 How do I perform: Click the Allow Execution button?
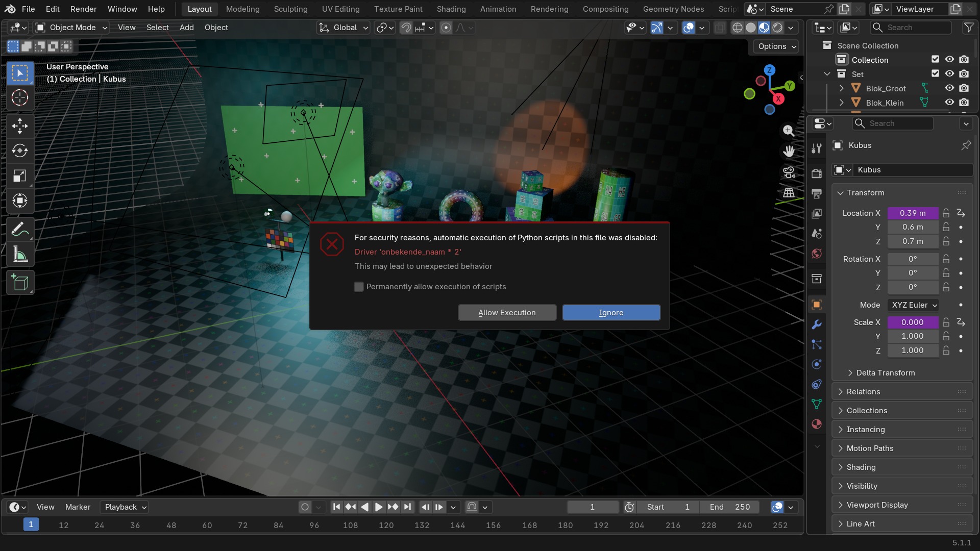tap(507, 313)
